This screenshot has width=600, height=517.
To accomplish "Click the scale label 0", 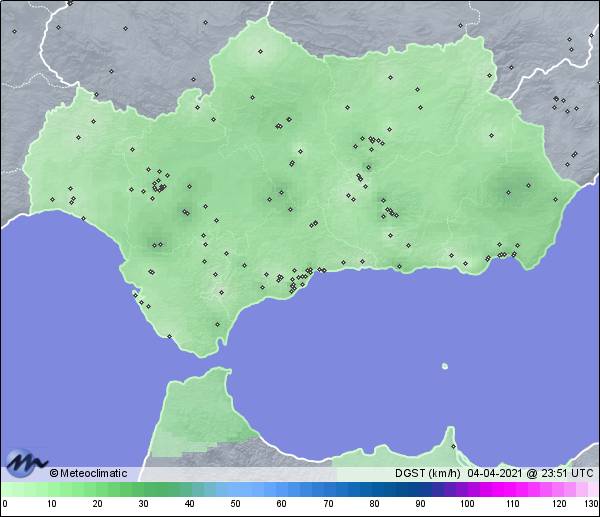I will pos(4,503).
